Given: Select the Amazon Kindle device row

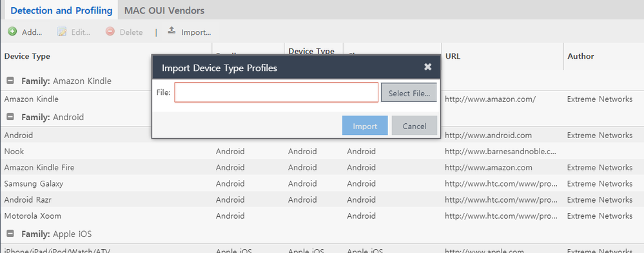Looking at the screenshot, I should click(x=322, y=99).
